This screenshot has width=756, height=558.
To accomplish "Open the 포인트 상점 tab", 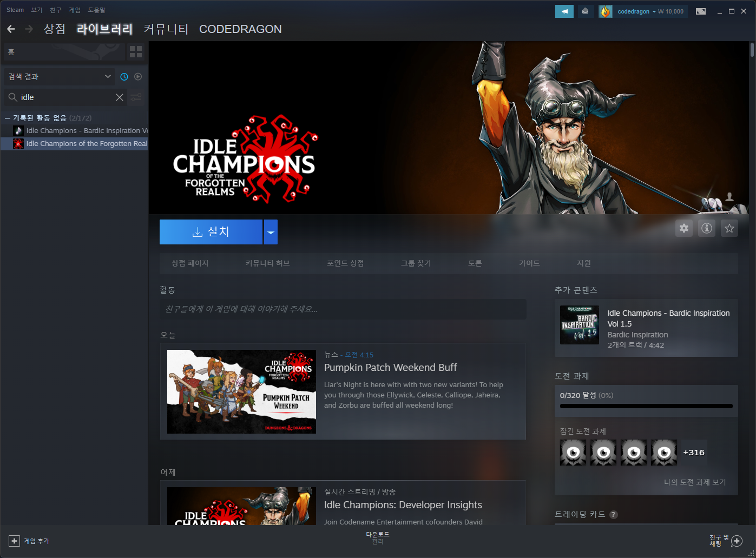I will coord(345,263).
